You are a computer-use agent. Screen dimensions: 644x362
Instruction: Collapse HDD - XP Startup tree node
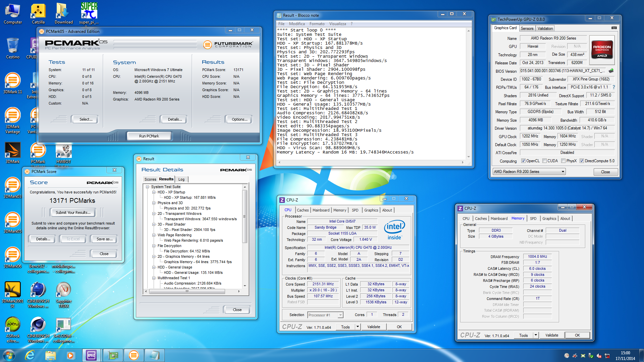(x=154, y=192)
